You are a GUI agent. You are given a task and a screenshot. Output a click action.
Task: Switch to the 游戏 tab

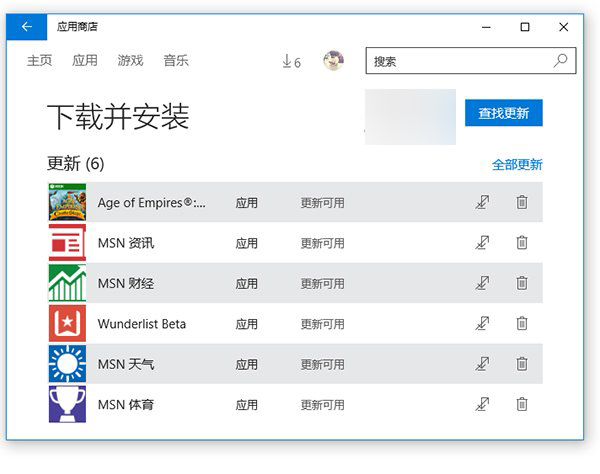[130, 60]
